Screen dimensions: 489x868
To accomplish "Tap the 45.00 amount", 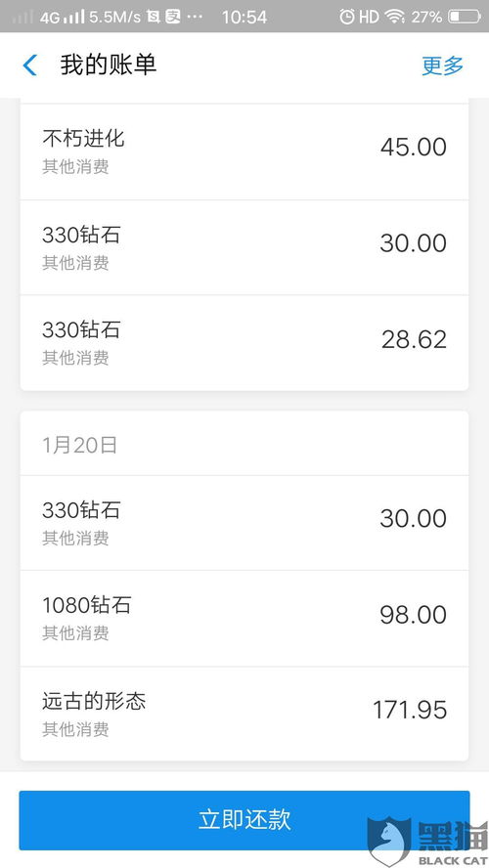I will (413, 148).
